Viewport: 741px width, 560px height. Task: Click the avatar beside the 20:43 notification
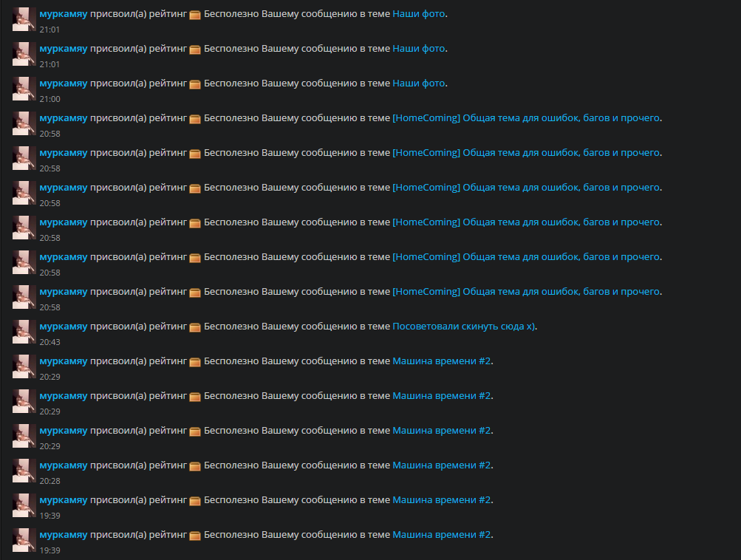click(24, 331)
